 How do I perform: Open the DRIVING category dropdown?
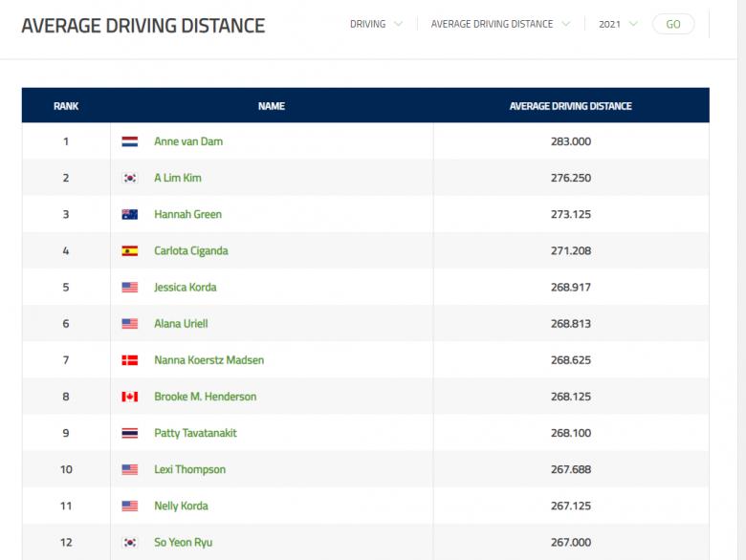coord(376,24)
